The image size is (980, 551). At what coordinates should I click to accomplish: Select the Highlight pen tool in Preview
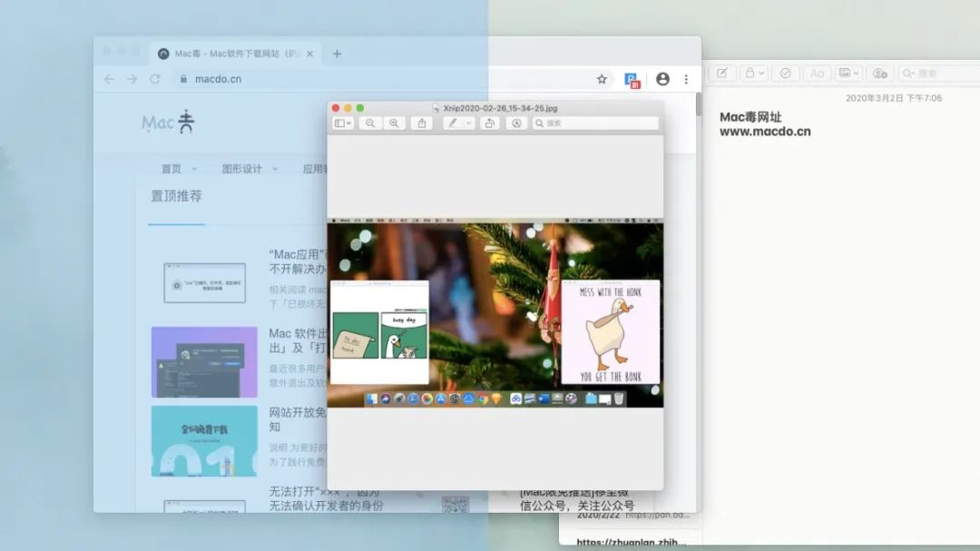(x=452, y=123)
